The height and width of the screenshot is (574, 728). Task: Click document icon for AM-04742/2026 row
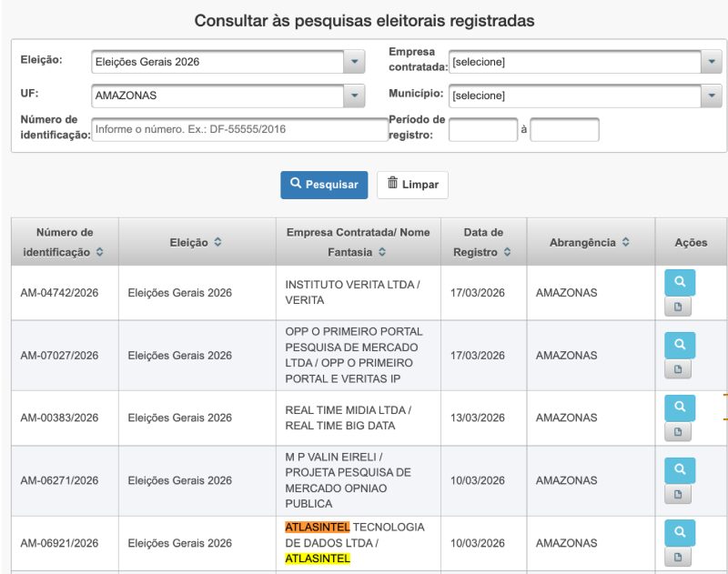point(677,307)
